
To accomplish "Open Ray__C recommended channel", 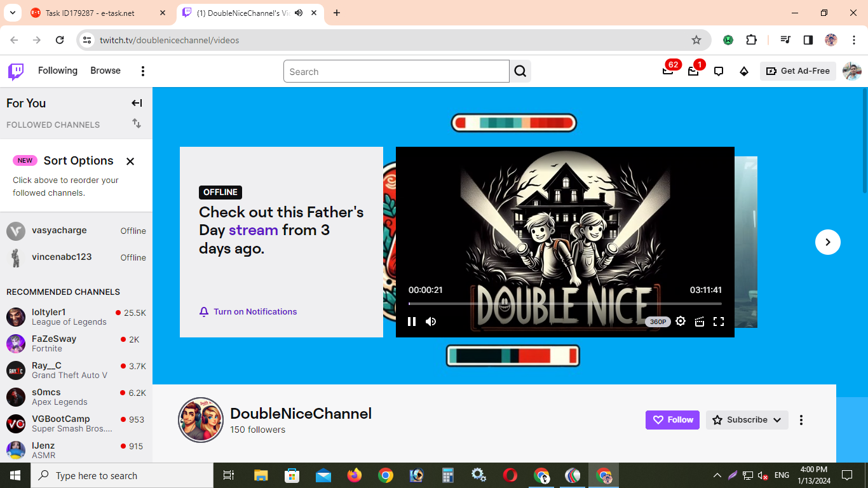I will (x=76, y=370).
